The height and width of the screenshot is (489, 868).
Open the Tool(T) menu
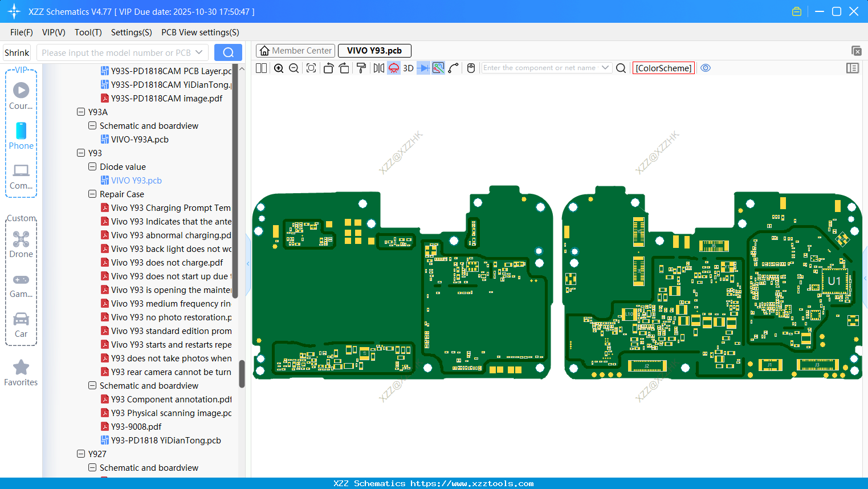[x=88, y=32]
